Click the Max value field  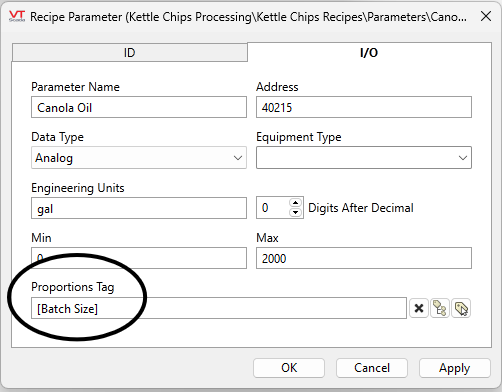pyautogui.click(x=364, y=258)
